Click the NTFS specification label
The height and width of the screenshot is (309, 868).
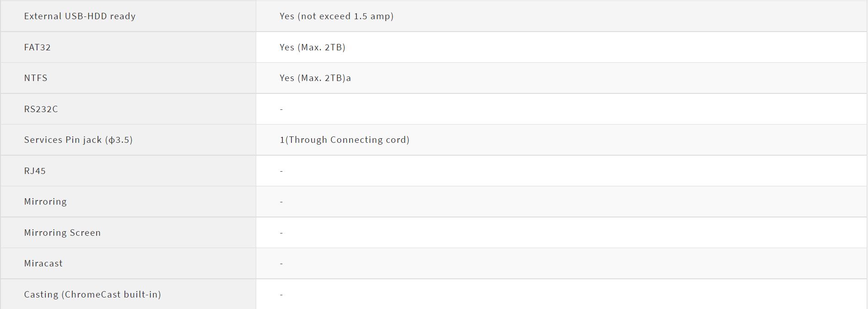[36, 78]
